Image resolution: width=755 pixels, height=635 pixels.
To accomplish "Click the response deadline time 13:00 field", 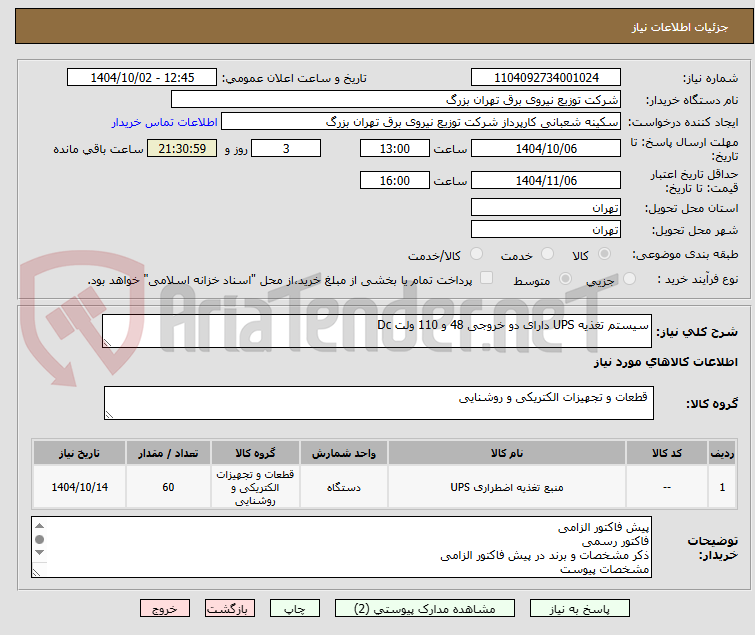I will (x=395, y=148).
